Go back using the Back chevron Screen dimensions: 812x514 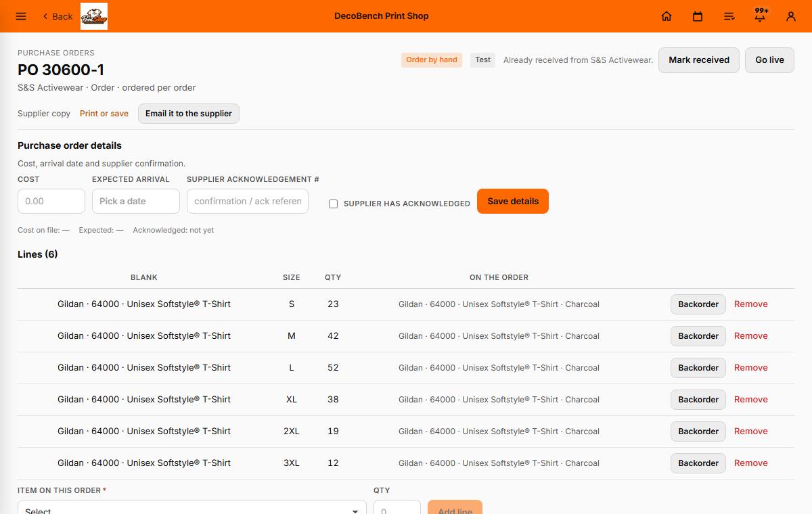coord(58,16)
